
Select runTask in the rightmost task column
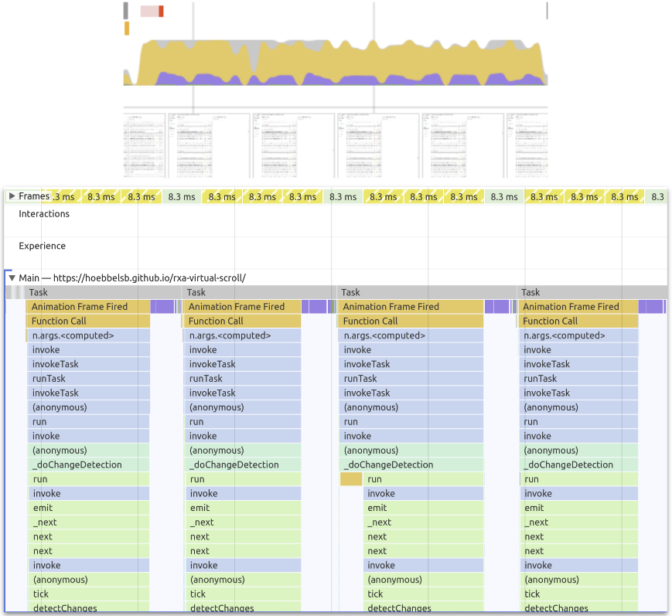pyautogui.click(x=579, y=379)
